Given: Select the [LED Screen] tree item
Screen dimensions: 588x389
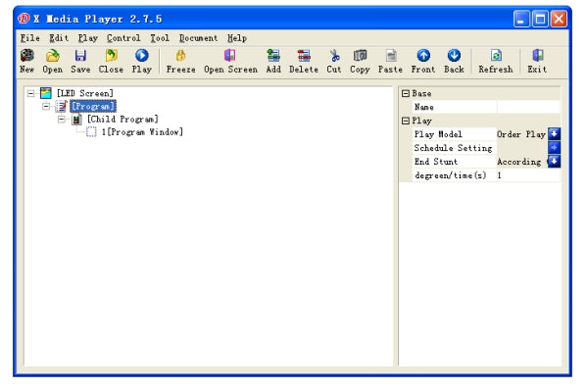Looking at the screenshot, I should (85, 93).
